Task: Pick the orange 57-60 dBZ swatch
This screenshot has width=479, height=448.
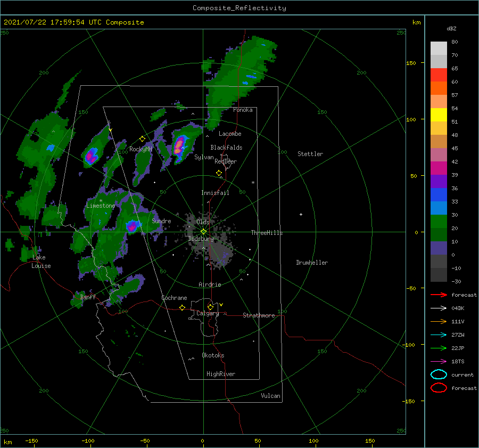Action: coord(439,88)
